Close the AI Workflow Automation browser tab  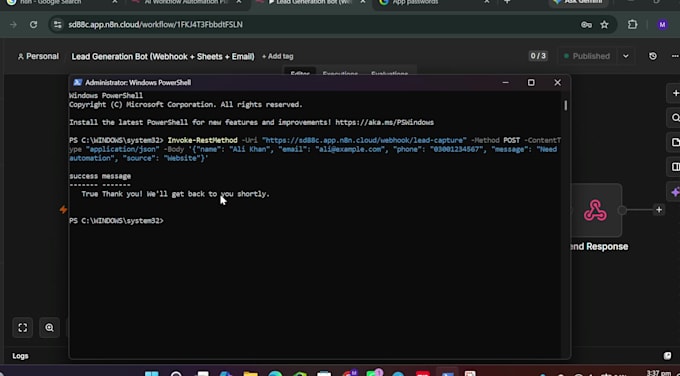pos(239,2)
